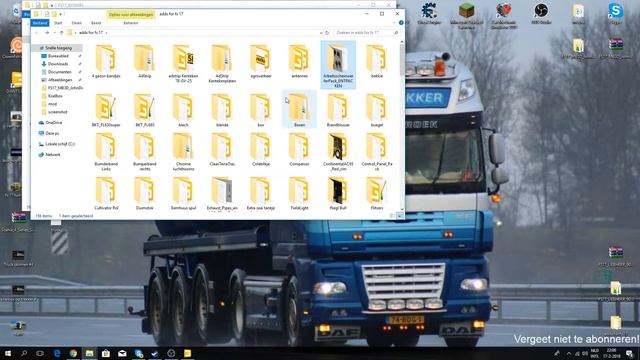Viewport: 640px width, 360px height.
Task: Switch to details view button
Action: (392, 216)
